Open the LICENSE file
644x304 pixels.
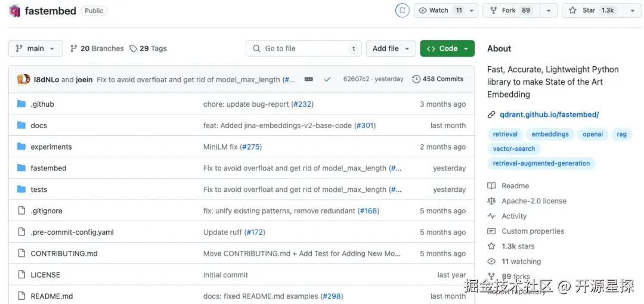tap(45, 275)
